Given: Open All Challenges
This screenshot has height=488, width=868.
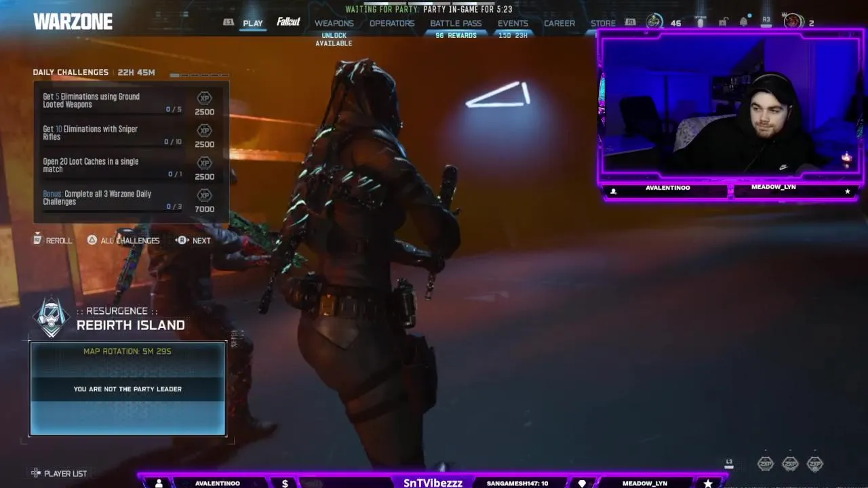Looking at the screenshot, I should [123, 240].
